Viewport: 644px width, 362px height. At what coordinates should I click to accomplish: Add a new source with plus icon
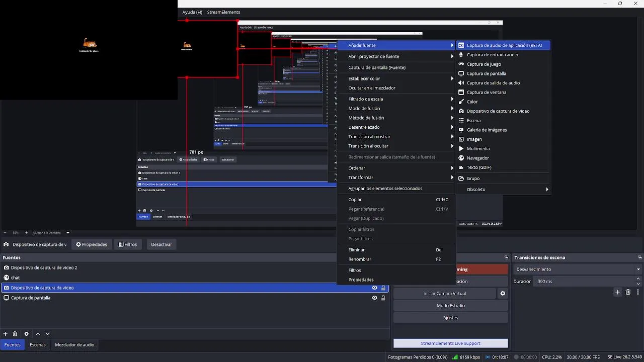point(6,334)
